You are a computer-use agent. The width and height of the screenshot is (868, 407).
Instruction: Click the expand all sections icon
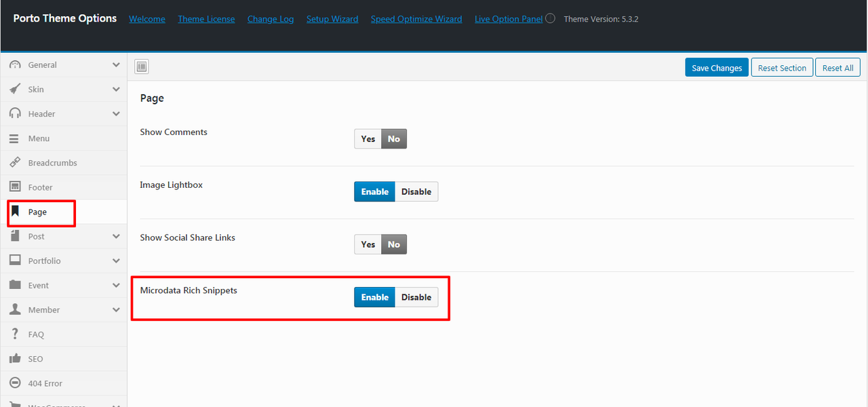coord(141,66)
